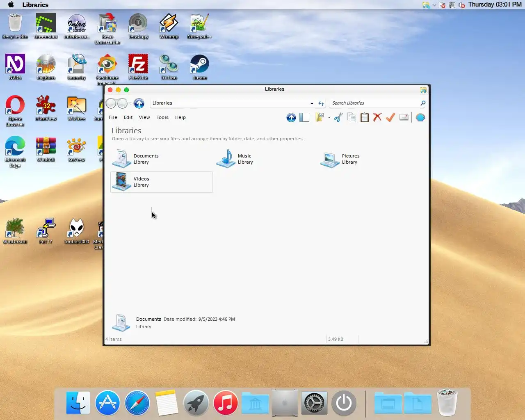Select the NVDA desktop shortcut

(x=15, y=67)
